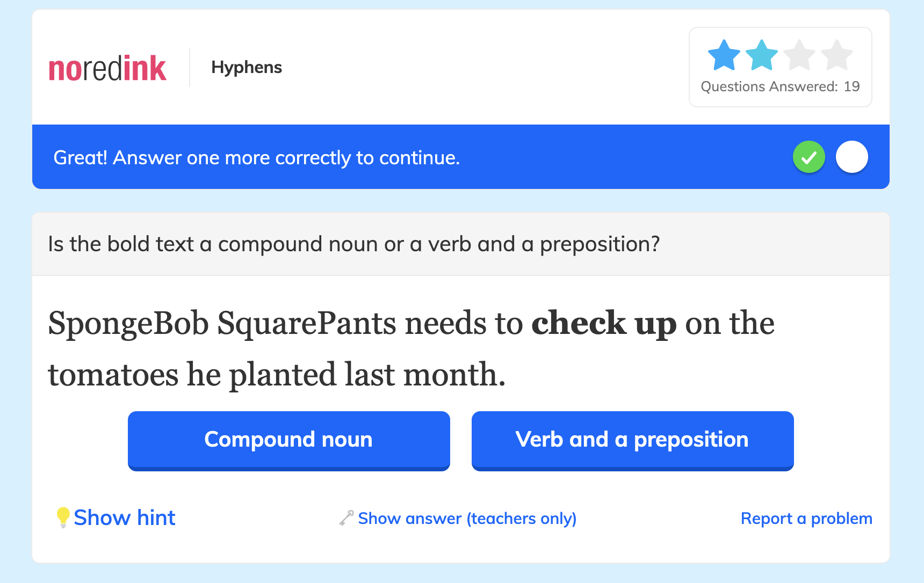924x583 pixels.
Task: Click the key icon beside Show answer
Action: (346, 518)
